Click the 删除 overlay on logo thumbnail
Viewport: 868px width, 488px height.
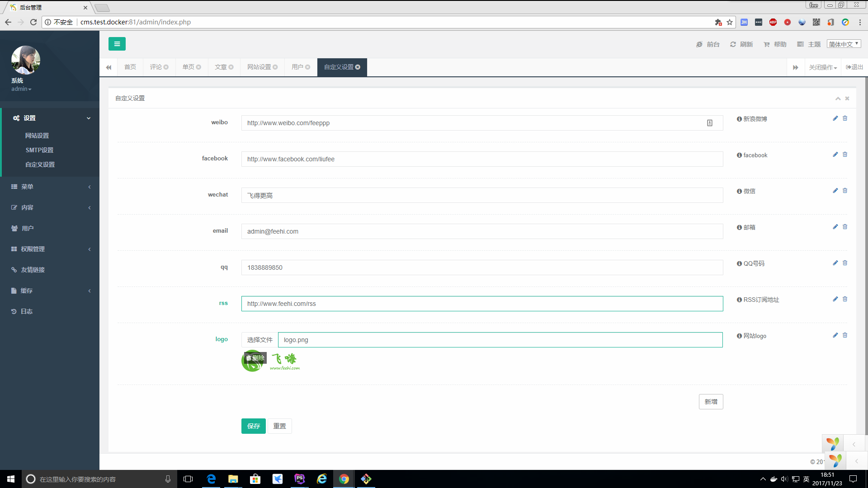coord(255,358)
